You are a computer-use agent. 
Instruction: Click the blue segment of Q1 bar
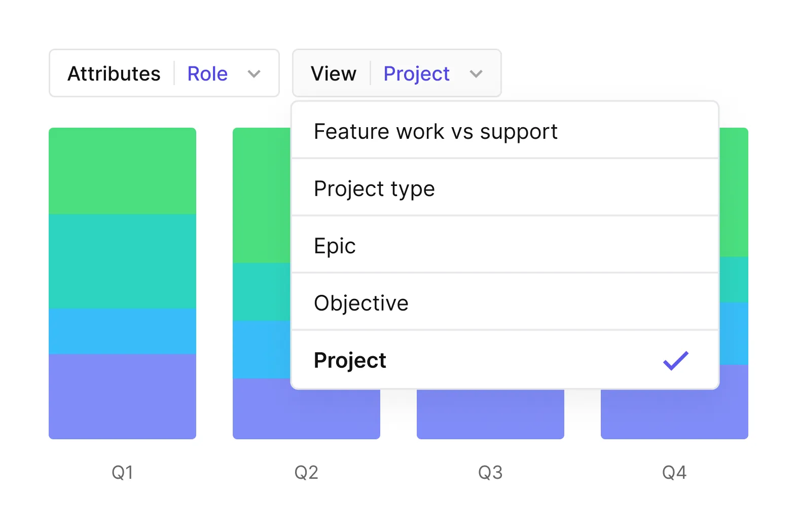click(122, 331)
